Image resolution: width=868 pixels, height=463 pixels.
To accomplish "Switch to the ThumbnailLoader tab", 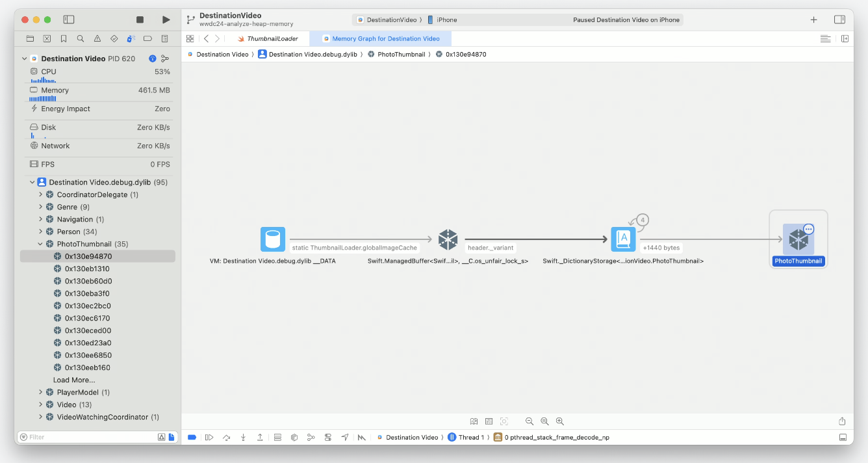I will (x=268, y=38).
